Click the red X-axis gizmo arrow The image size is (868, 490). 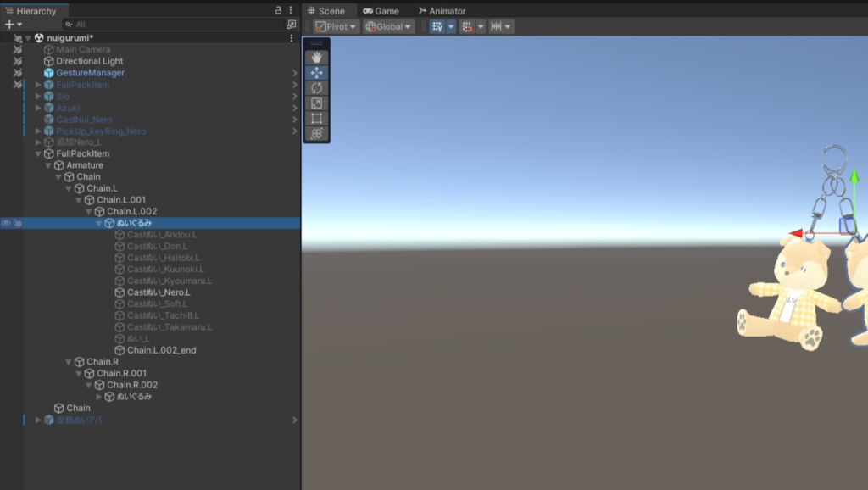pos(796,233)
